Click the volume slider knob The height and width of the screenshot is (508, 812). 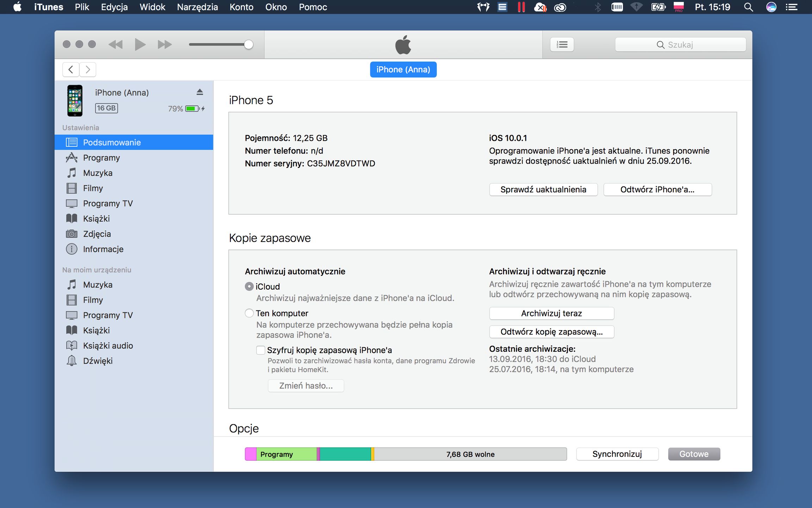pyautogui.click(x=248, y=44)
